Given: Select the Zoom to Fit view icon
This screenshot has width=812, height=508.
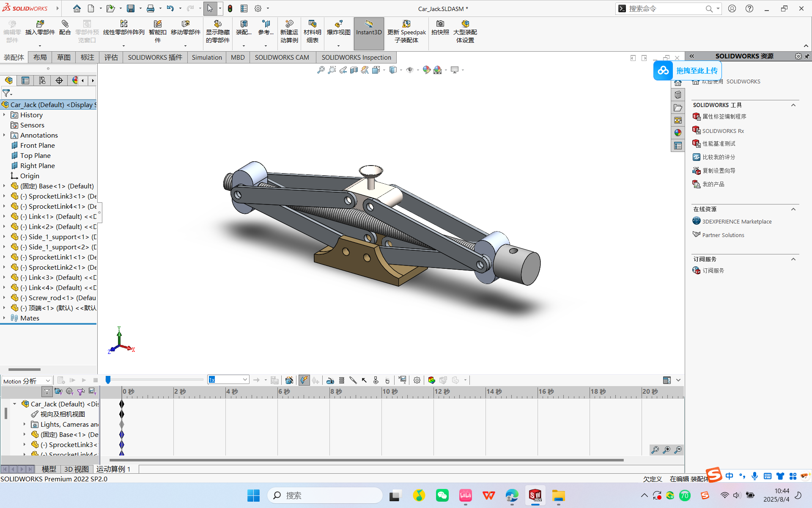Looking at the screenshot, I should [321, 69].
